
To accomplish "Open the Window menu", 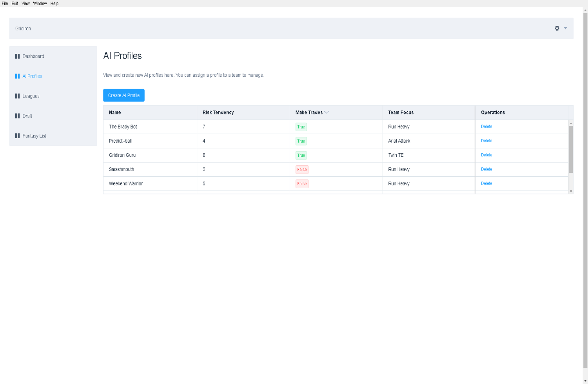I will click(x=40, y=4).
